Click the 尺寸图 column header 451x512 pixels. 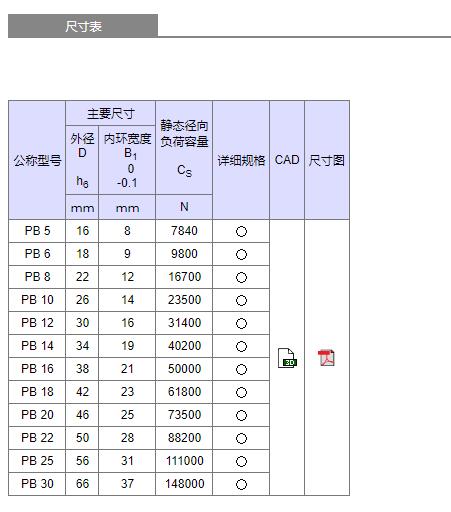tap(327, 160)
